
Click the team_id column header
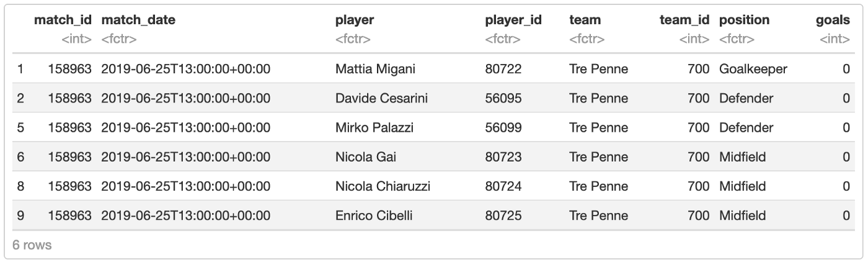(684, 20)
